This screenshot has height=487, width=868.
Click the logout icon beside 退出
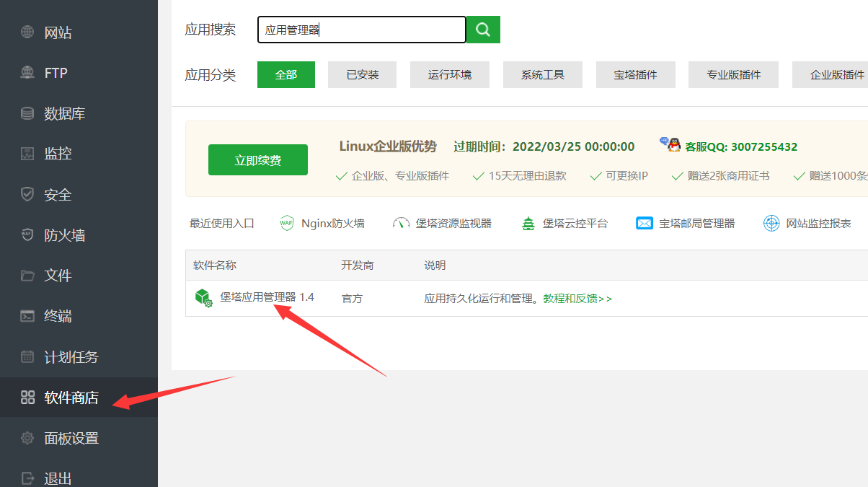coord(27,478)
